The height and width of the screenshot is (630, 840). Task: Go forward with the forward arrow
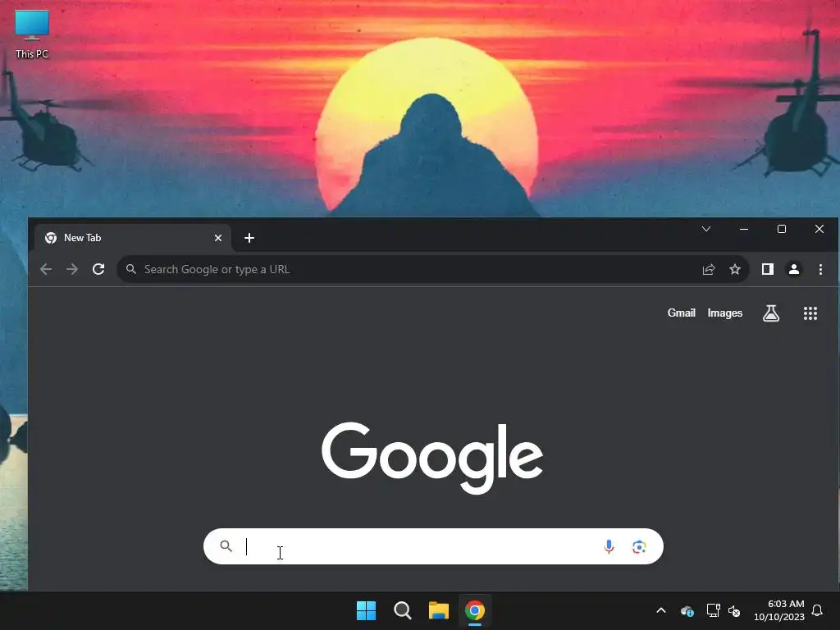coord(72,269)
